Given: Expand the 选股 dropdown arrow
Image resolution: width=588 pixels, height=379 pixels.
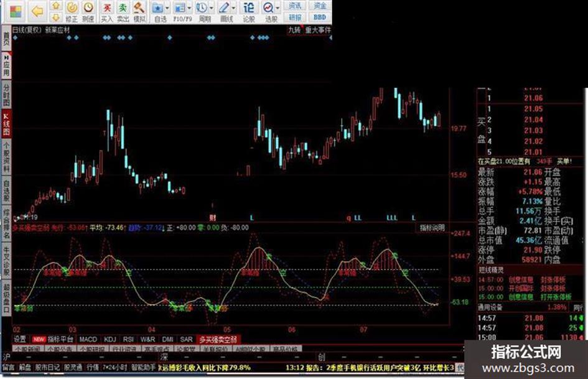Looking at the screenshot, I should (278, 8).
